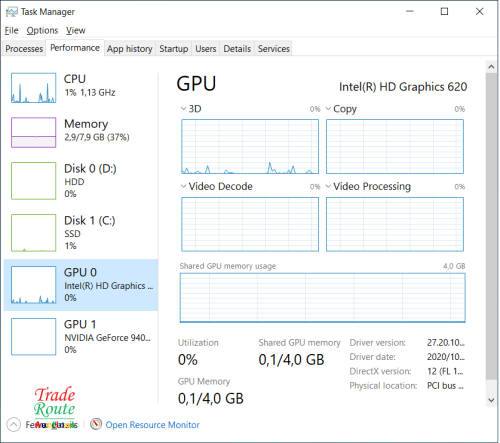Click the Driver version value 27.20.10

446,343
